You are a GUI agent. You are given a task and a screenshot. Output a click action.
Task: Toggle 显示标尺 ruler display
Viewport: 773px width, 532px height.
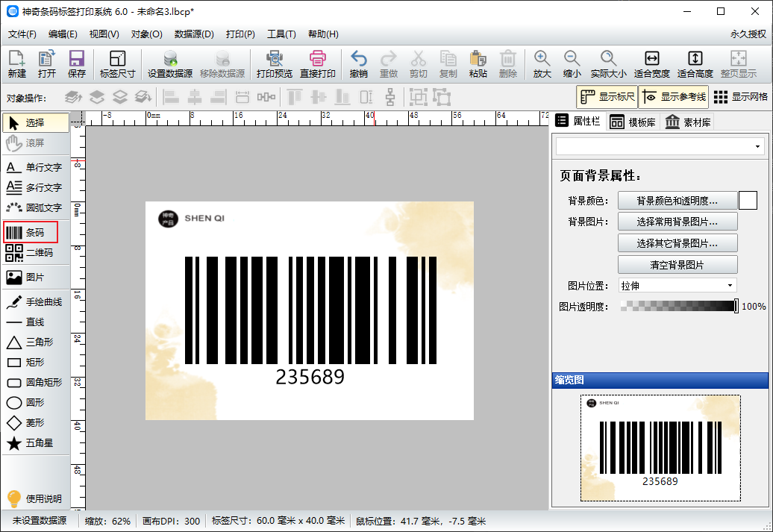pyautogui.click(x=607, y=97)
